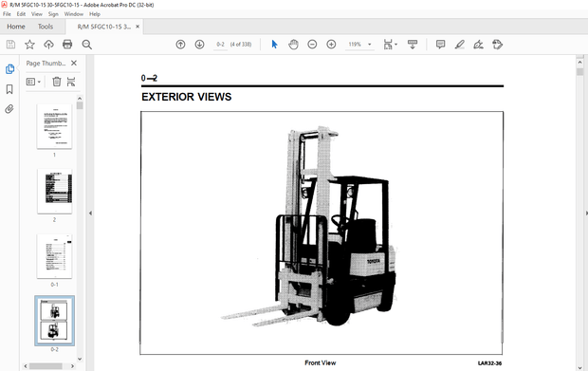Click thumbnail panel scroll right arrow
588x371 pixels.
72,366
